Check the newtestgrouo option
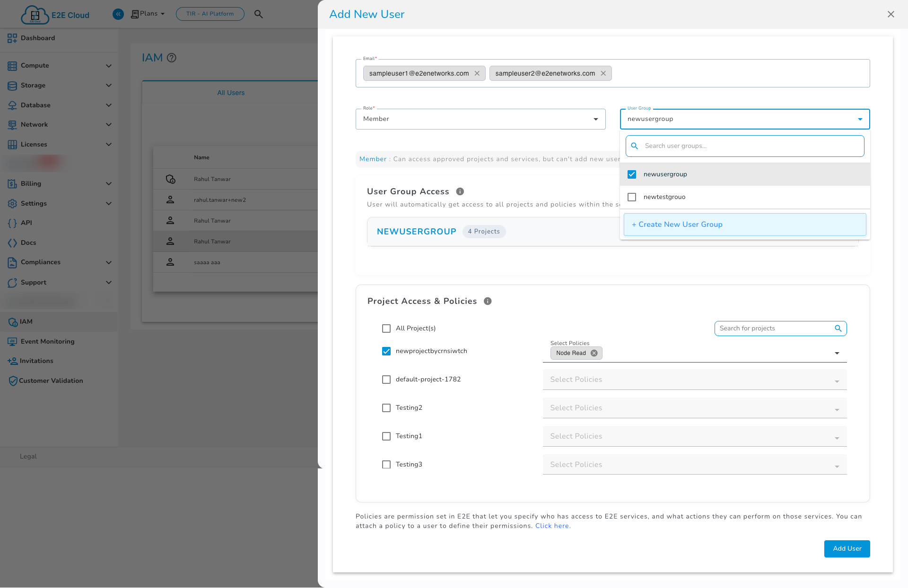This screenshot has width=908, height=588. (632, 197)
